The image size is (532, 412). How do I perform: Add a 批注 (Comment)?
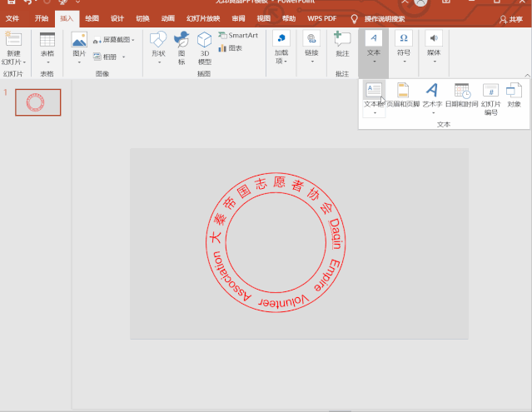(342, 40)
